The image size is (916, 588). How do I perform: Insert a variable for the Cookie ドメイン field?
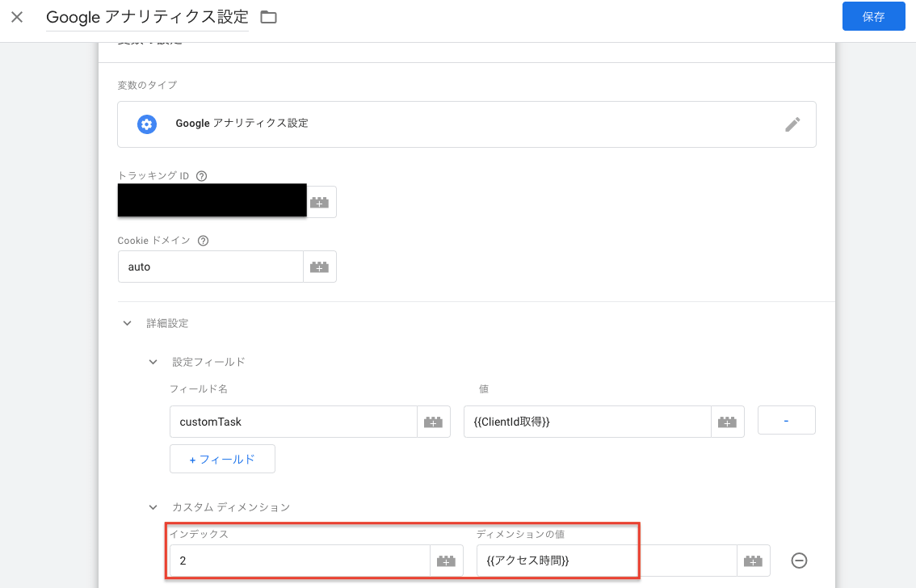pos(320,267)
